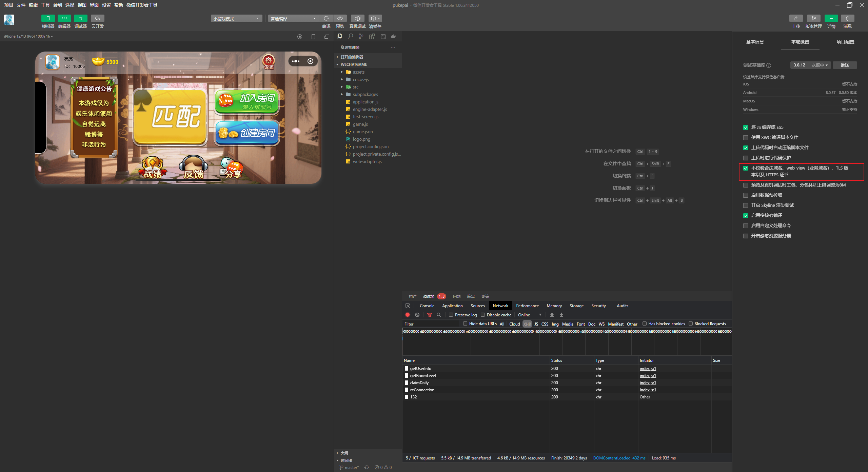
Task: Enable 使用 SWC 编译脚本文件 checkbox
Action: [x=746, y=138]
